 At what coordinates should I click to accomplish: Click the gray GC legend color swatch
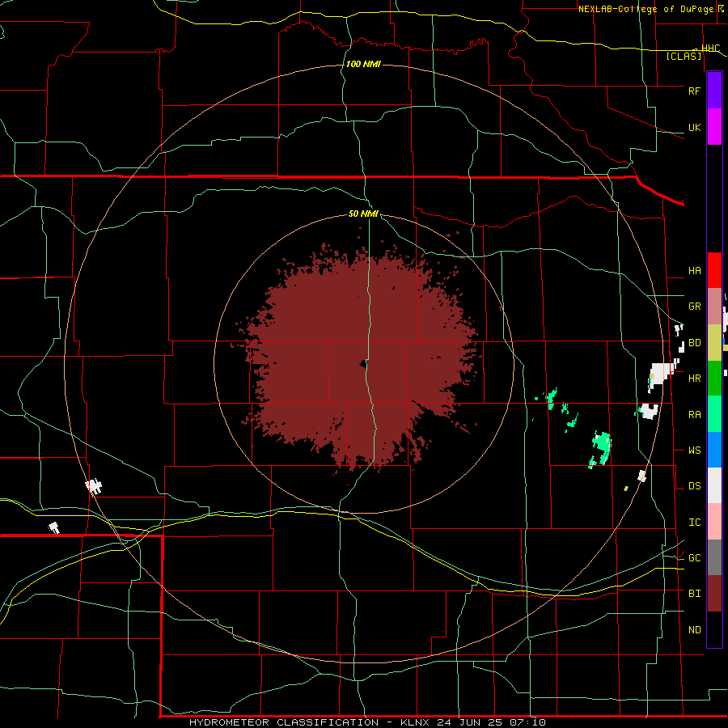click(714, 557)
